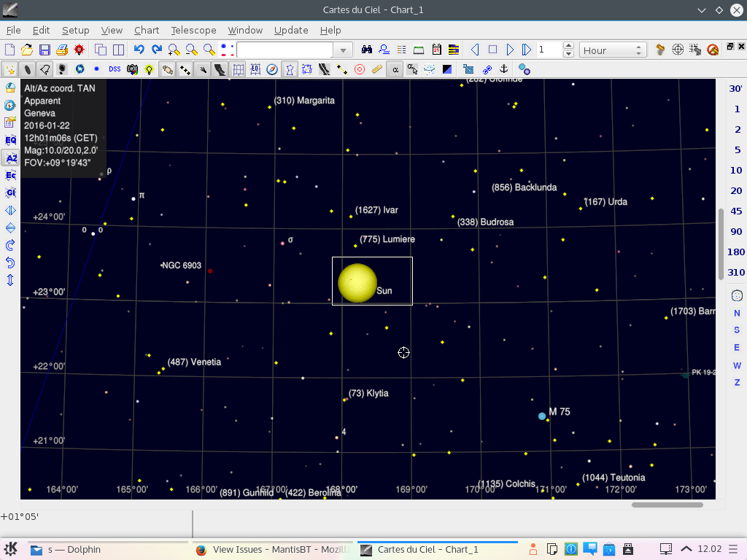Select AZ alt-azimuth coordinate mode

pos(10,157)
